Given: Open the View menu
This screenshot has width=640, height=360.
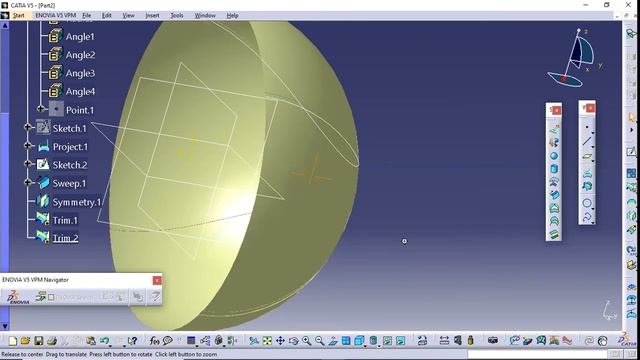Looking at the screenshot, I should click(x=129, y=16).
